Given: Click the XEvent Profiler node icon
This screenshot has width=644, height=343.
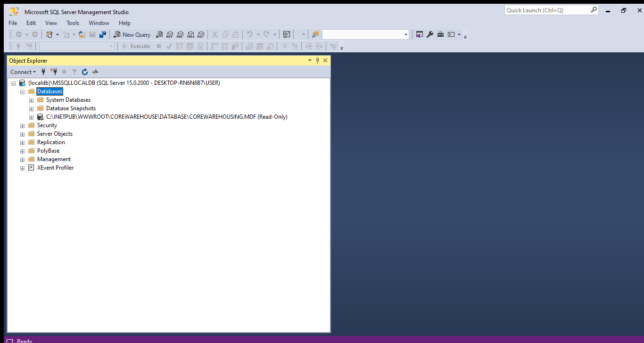Looking at the screenshot, I should tap(32, 168).
